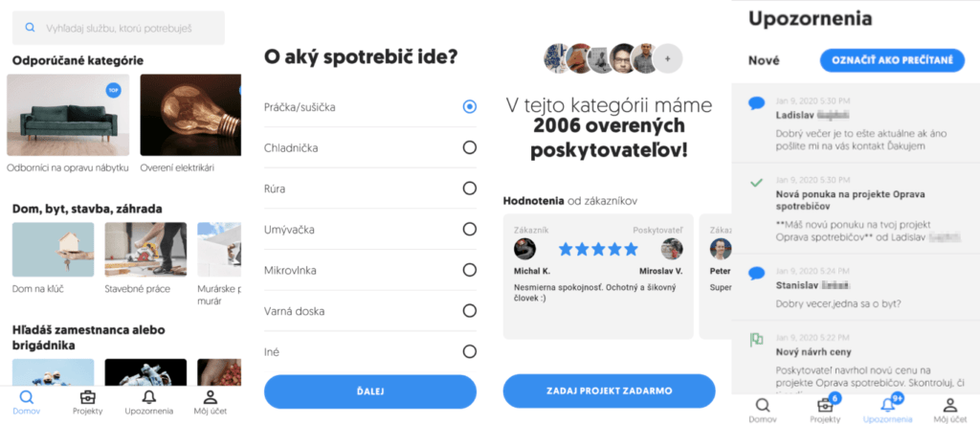Click the five-star rating in the review card
Screen dimensions: 980x424
[598, 249]
